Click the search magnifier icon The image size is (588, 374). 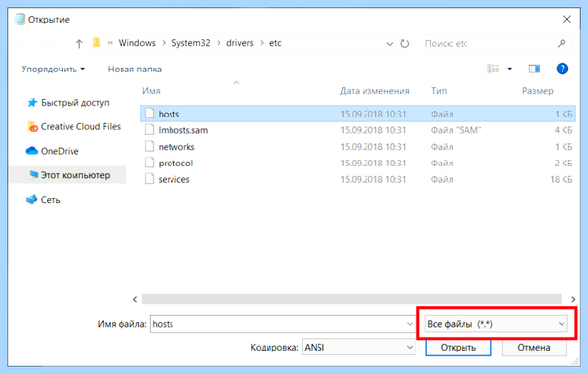pyautogui.click(x=562, y=43)
